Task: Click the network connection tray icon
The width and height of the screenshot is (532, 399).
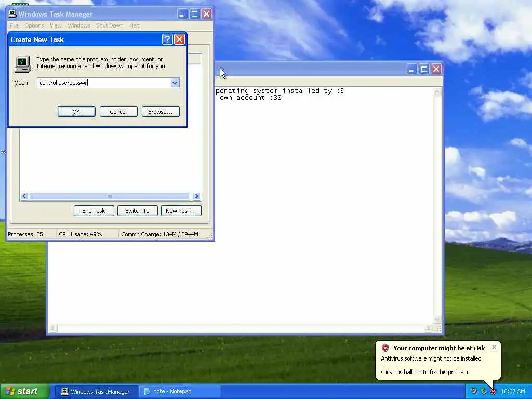Action: click(484, 392)
